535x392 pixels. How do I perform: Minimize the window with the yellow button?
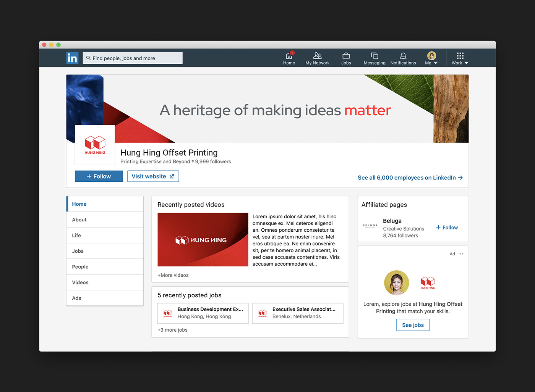pos(51,45)
